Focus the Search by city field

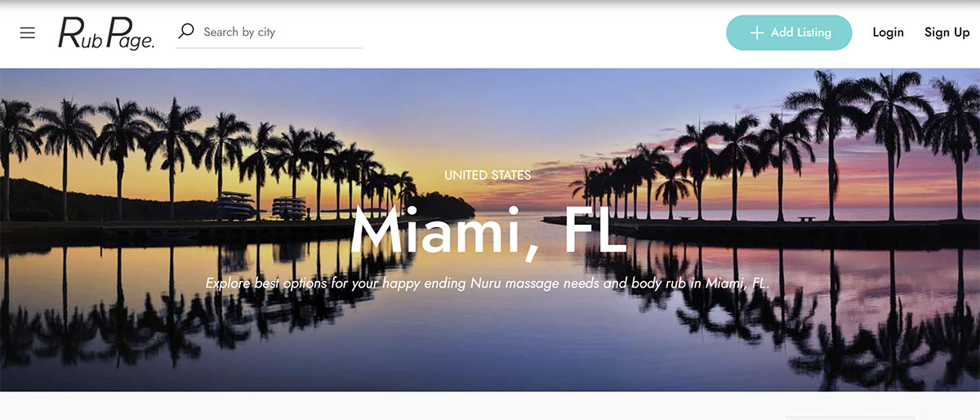coord(269,32)
